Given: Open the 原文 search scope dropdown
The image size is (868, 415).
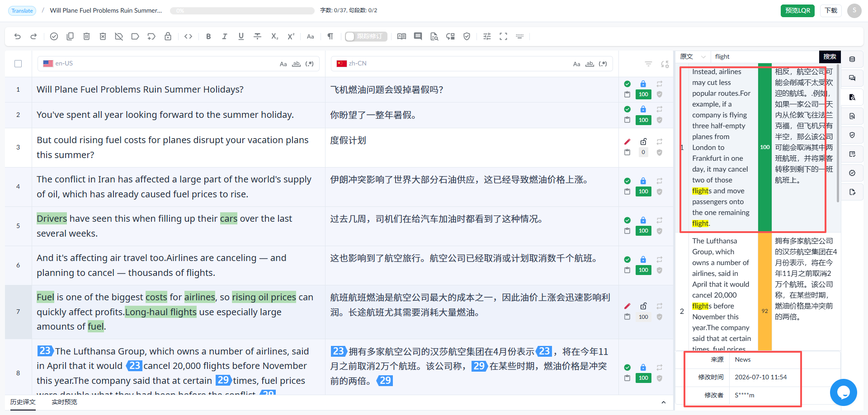Looking at the screenshot, I should click(693, 56).
